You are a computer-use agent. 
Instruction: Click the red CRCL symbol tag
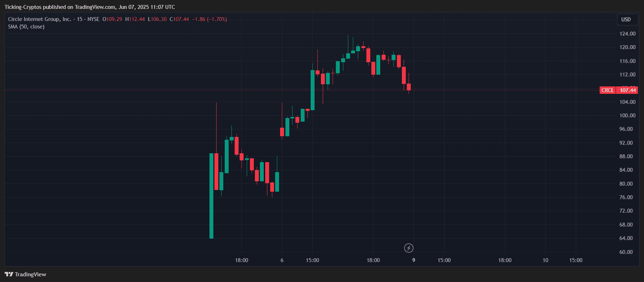607,90
